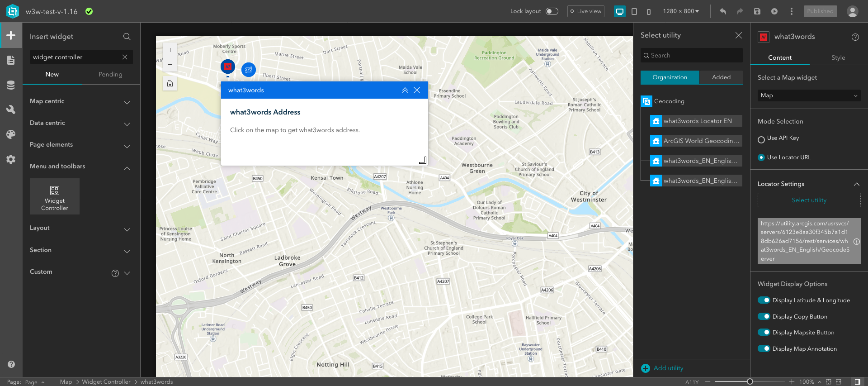Open the 1280 × 800 resolution dropdown
Viewport: 868px width, 386px height.
pos(681,11)
